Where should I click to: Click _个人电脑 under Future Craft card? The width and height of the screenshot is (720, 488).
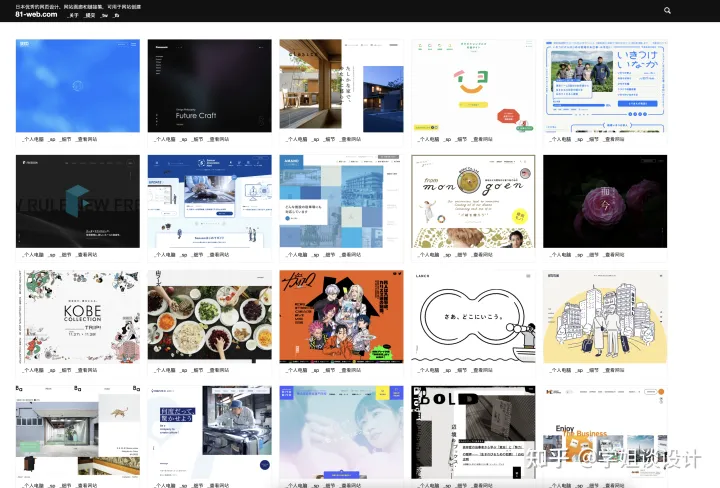[165, 139]
